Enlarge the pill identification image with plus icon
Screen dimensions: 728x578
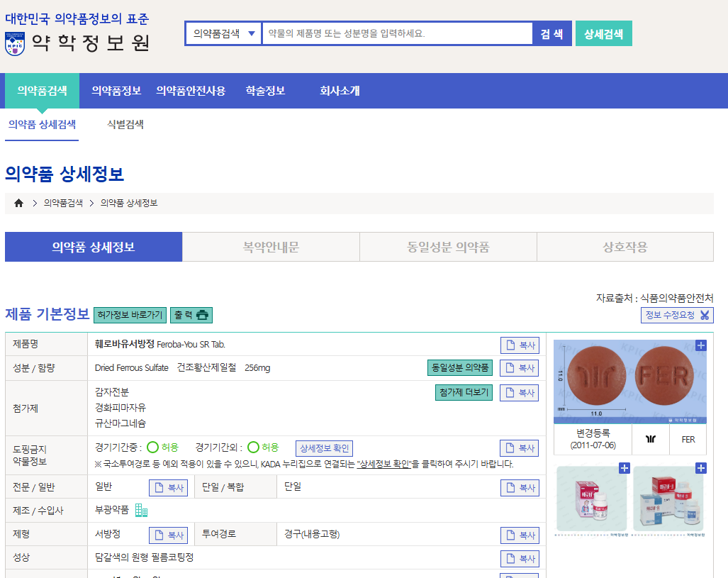pos(701,345)
